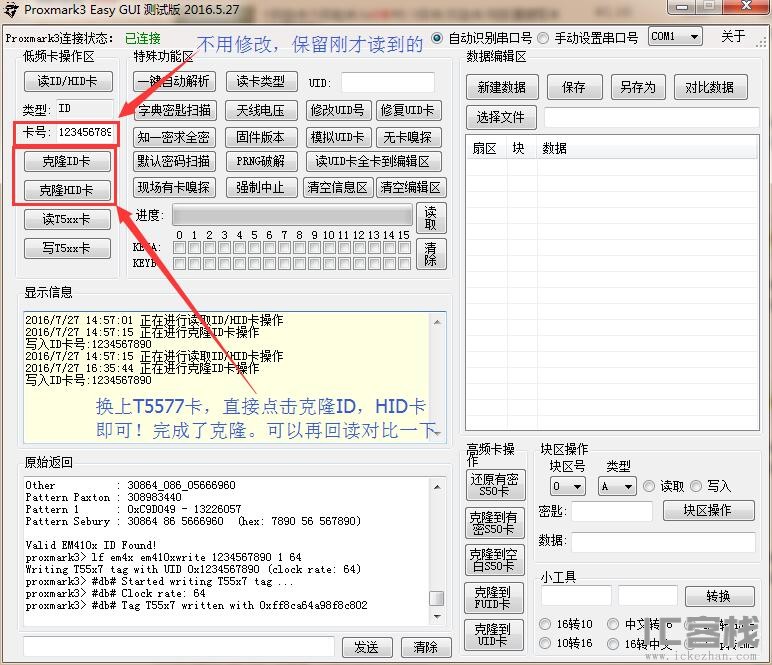This screenshot has width=772, height=665.
Task: Click 读ID/HID卡 button
Action: click(68, 81)
